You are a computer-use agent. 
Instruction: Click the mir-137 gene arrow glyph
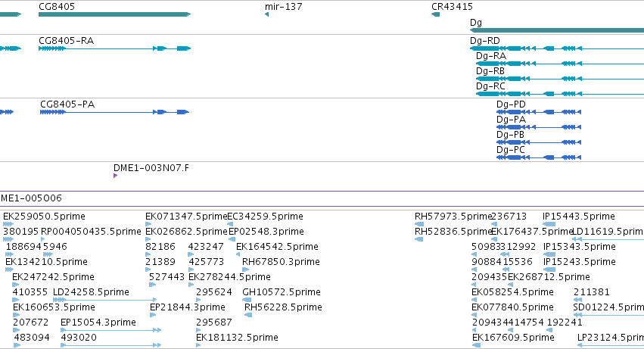point(267,14)
